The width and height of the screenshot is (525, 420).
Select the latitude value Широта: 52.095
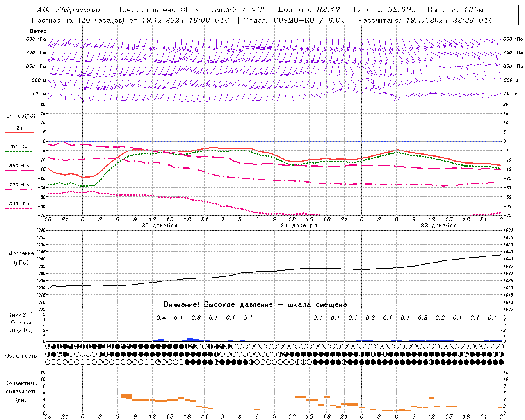[383, 10]
